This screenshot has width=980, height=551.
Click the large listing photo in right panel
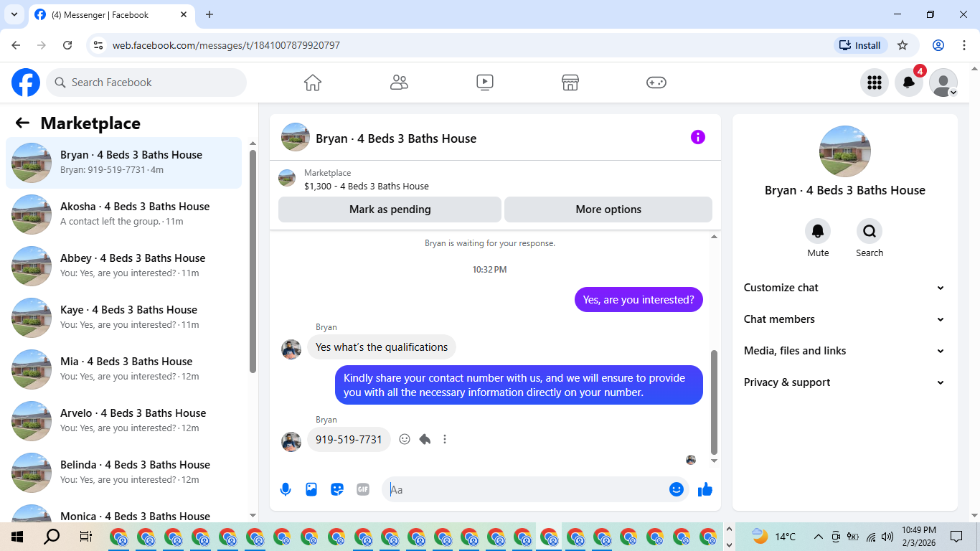pos(845,151)
